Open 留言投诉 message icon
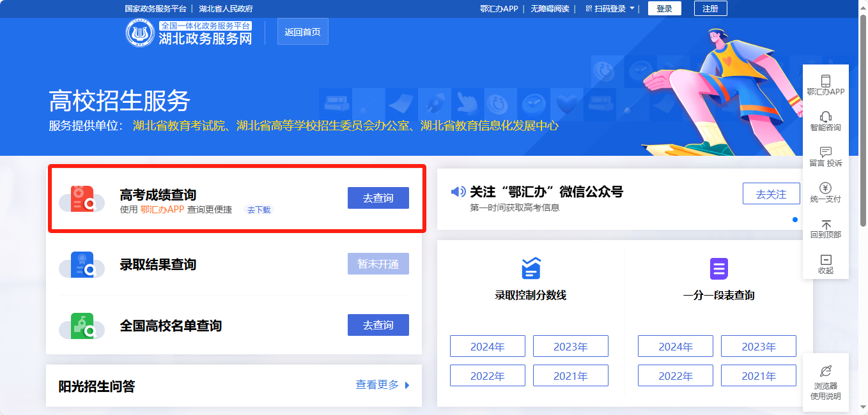 click(825, 153)
